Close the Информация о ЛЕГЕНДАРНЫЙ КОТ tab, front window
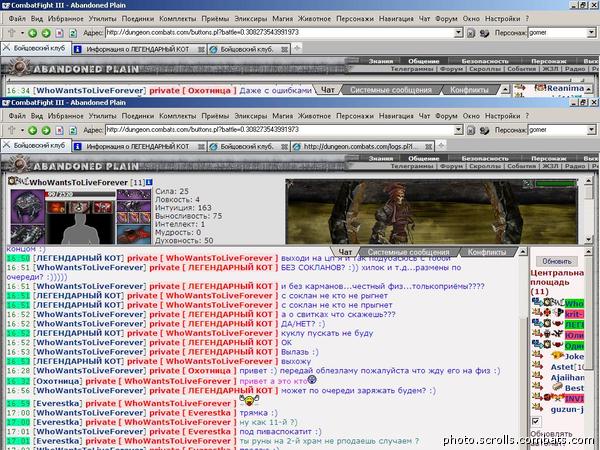Image resolution: width=600 pixels, height=450 pixels. (201, 147)
